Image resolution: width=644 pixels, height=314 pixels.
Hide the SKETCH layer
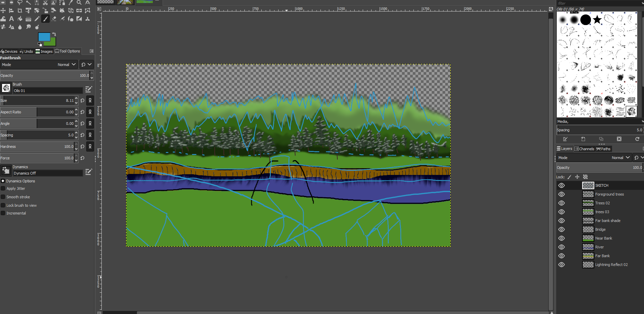pyautogui.click(x=562, y=185)
